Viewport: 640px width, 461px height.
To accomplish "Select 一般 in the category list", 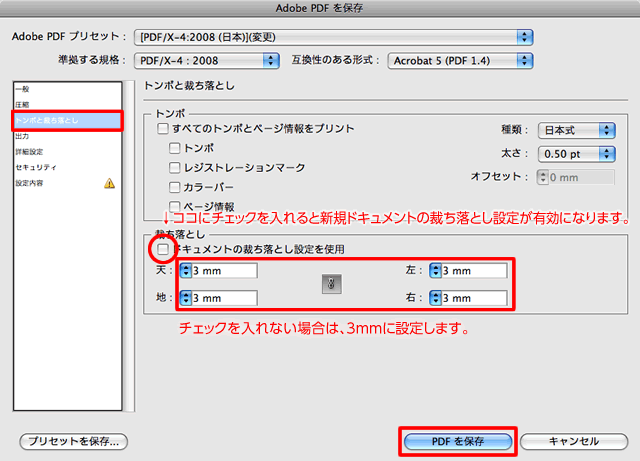I will pos(68,89).
